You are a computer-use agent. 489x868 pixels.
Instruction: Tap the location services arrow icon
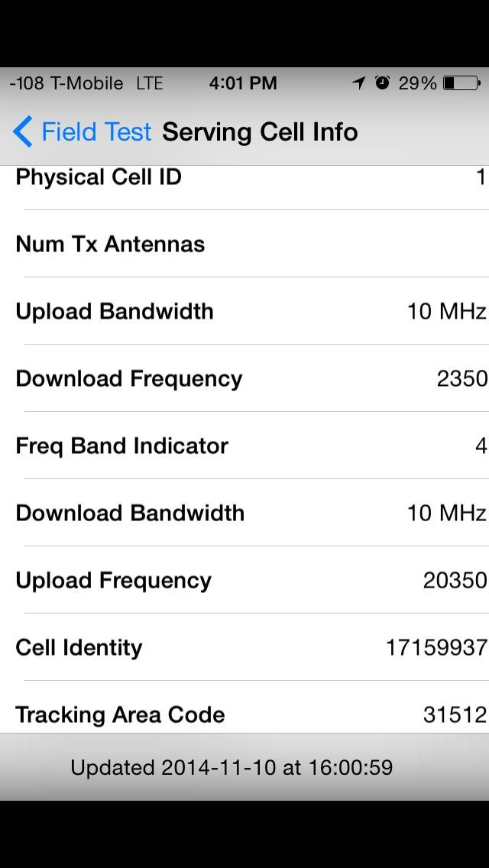[x=358, y=83]
